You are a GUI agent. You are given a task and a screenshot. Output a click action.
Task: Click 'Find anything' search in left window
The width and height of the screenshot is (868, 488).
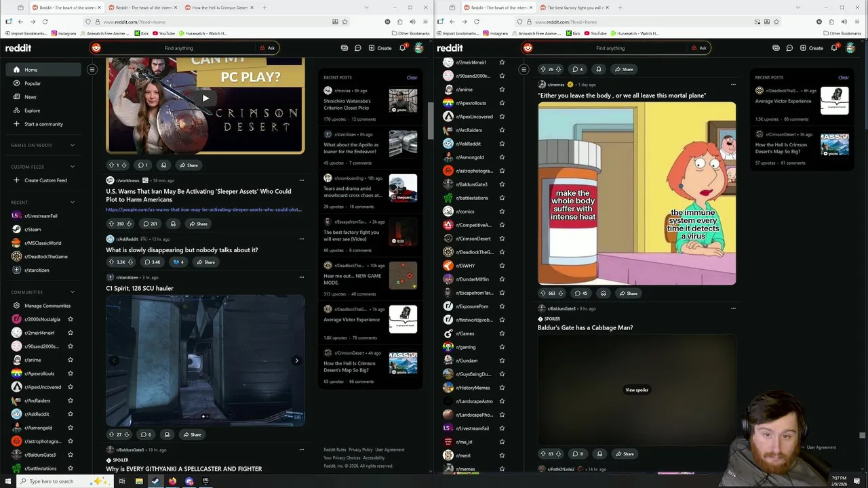[178, 48]
